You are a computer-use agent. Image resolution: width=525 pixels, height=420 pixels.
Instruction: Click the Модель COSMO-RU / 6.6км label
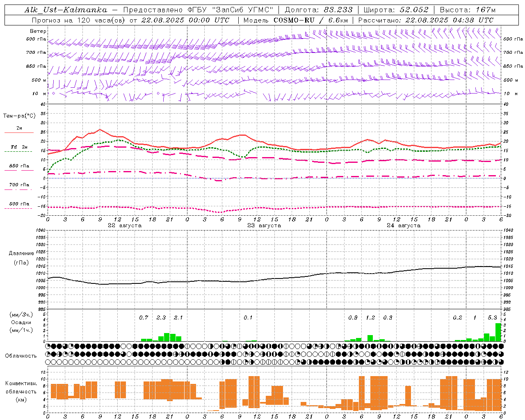(296, 20)
